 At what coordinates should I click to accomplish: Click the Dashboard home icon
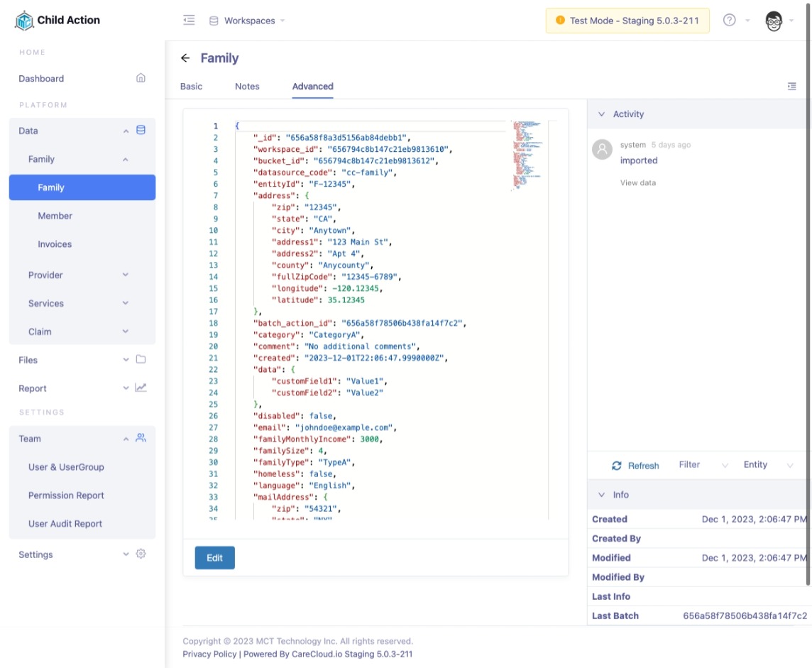point(141,78)
